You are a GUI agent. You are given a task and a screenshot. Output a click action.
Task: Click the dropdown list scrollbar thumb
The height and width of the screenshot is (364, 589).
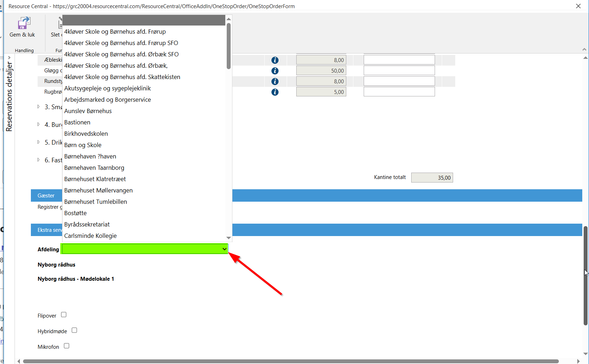229,46
